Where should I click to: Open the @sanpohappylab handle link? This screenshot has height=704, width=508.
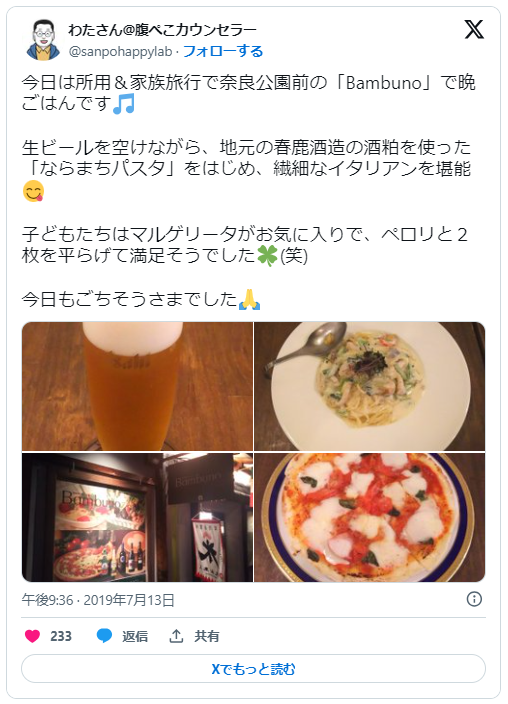coord(120,52)
